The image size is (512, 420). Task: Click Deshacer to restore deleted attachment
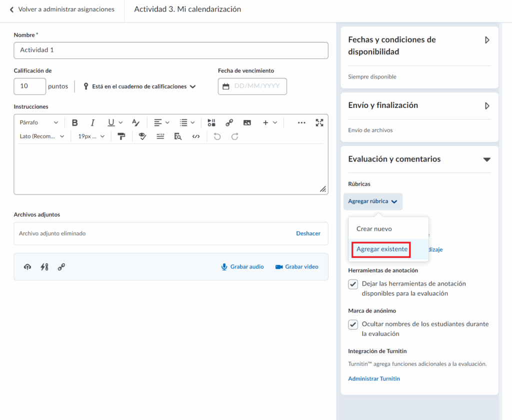(308, 233)
